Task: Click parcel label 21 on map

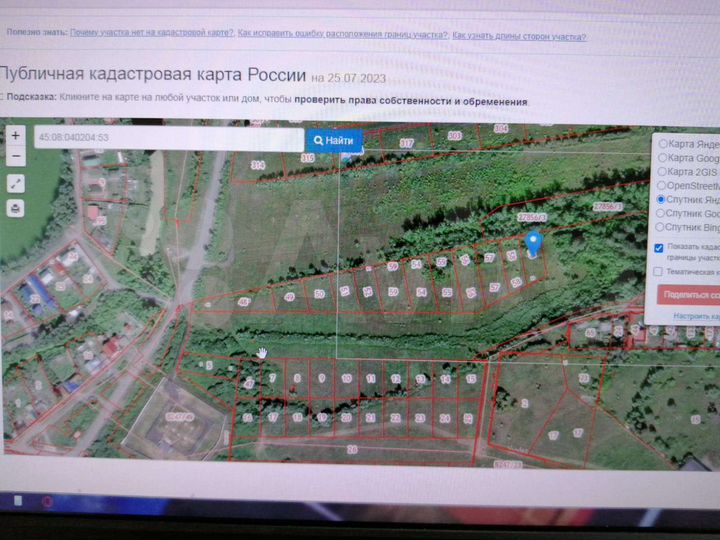Action: click(x=371, y=418)
